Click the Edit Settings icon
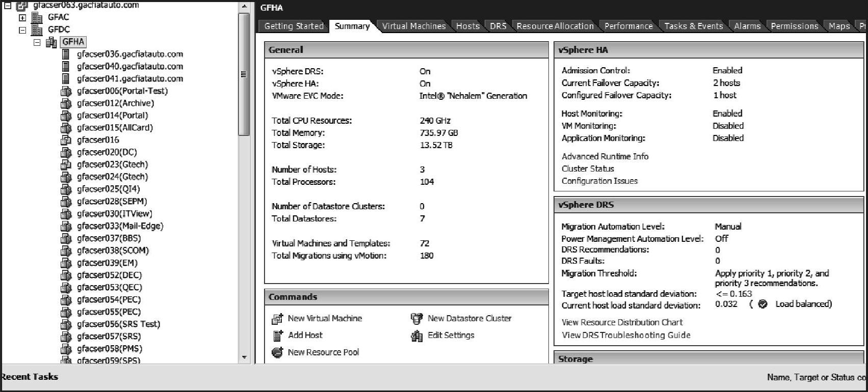This screenshot has height=392, width=868. pyautogui.click(x=417, y=336)
